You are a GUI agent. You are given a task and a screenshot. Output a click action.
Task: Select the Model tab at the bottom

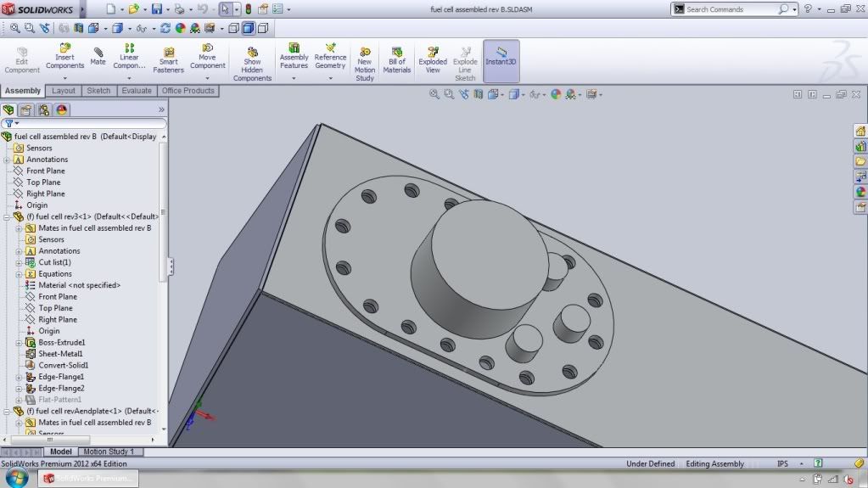point(61,452)
